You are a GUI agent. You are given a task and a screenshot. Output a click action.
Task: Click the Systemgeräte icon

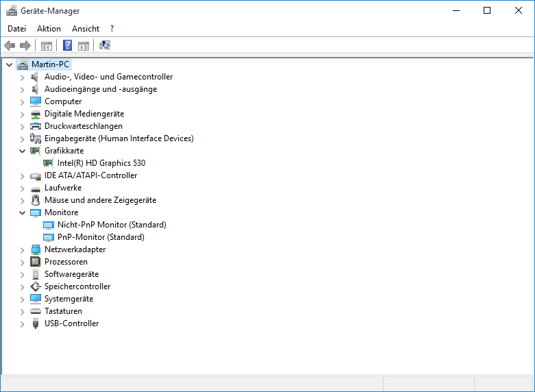point(36,299)
